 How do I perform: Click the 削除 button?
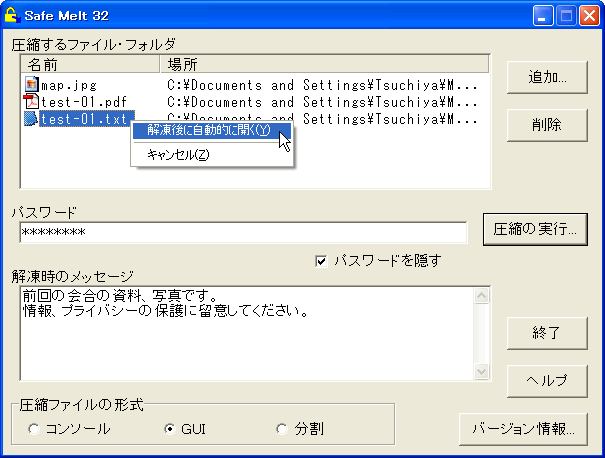(x=547, y=125)
